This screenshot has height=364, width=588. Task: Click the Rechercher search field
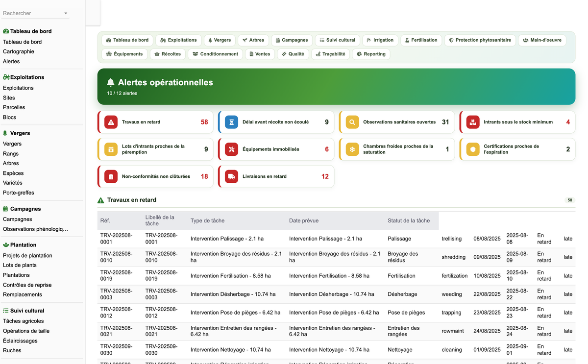[x=35, y=13]
